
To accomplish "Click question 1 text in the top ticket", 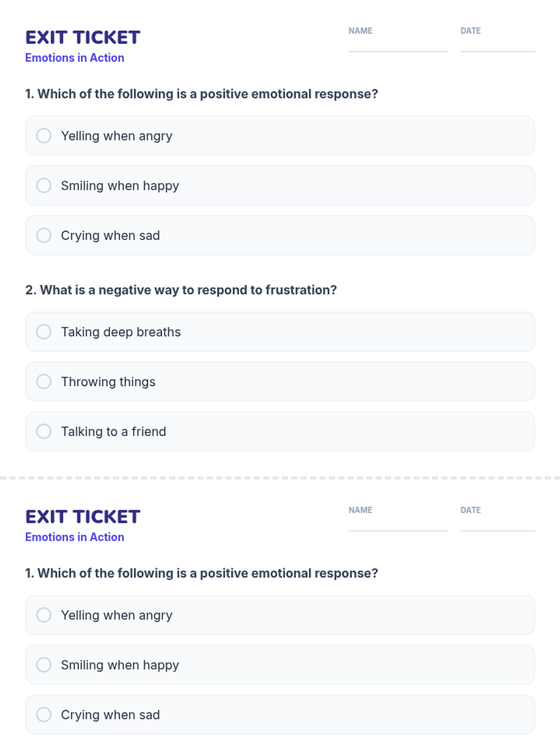I will [x=202, y=94].
